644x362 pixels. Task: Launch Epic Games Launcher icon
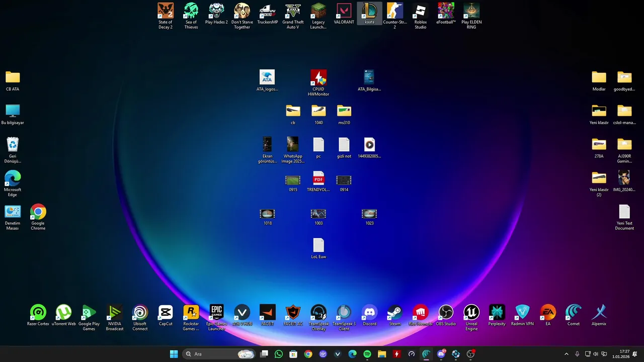click(216, 318)
